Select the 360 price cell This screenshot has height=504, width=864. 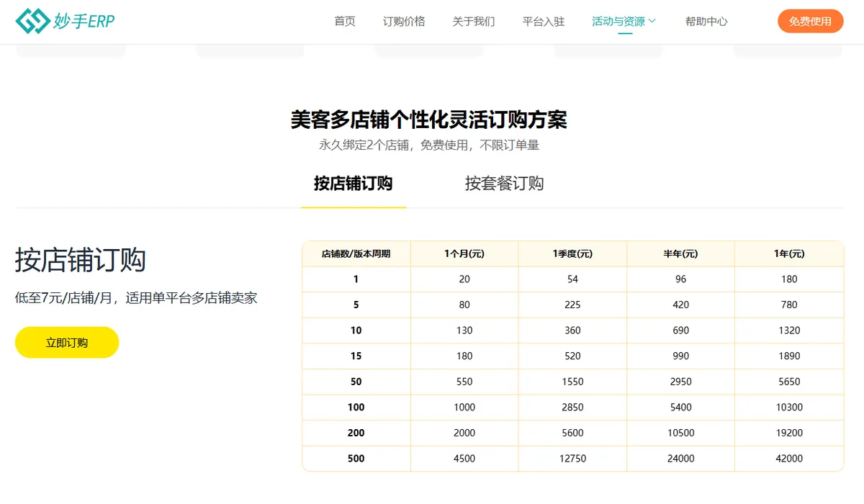coord(572,330)
